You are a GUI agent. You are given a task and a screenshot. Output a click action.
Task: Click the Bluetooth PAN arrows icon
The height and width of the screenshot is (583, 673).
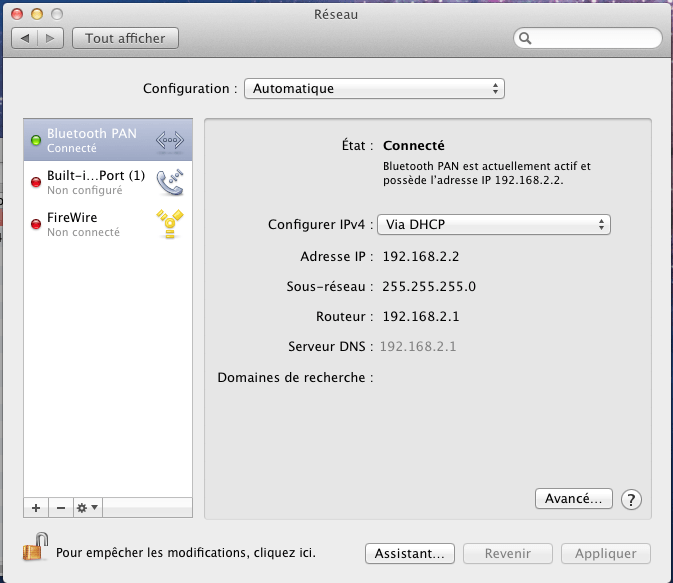(170, 140)
